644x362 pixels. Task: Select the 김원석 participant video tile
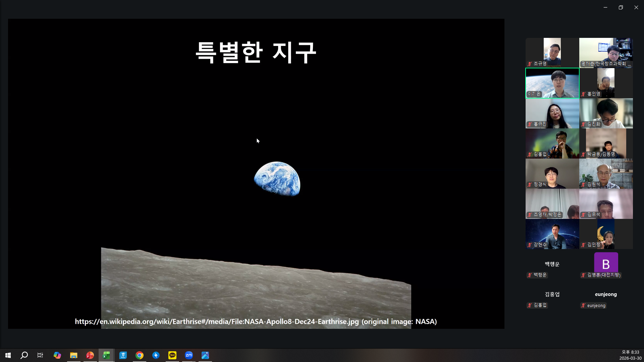pyautogui.click(x=606, y=173)
